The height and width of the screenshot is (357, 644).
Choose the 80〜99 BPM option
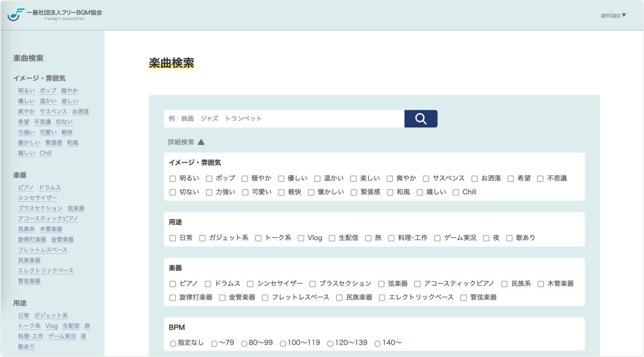click(244, 343)
